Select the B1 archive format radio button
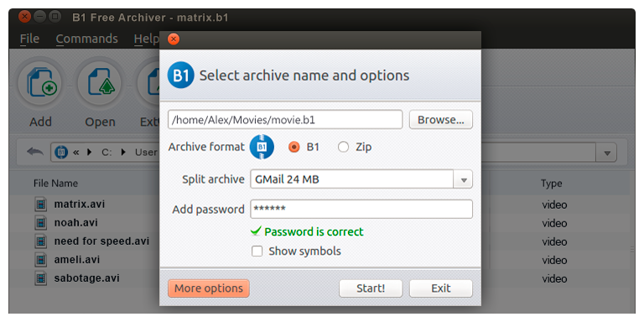This screenshot has height=322, width=644. coord(293,147)
